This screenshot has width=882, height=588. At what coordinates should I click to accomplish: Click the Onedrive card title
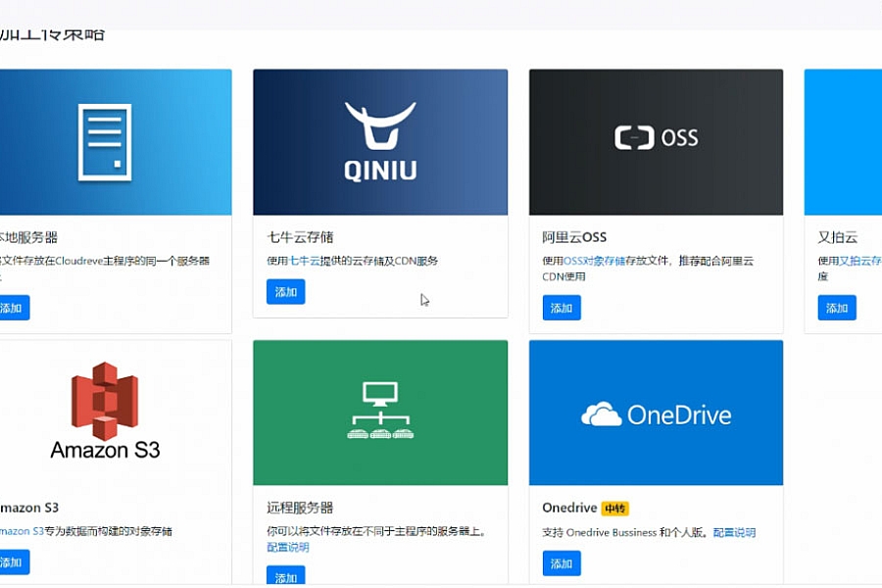[x=569, y=508]
